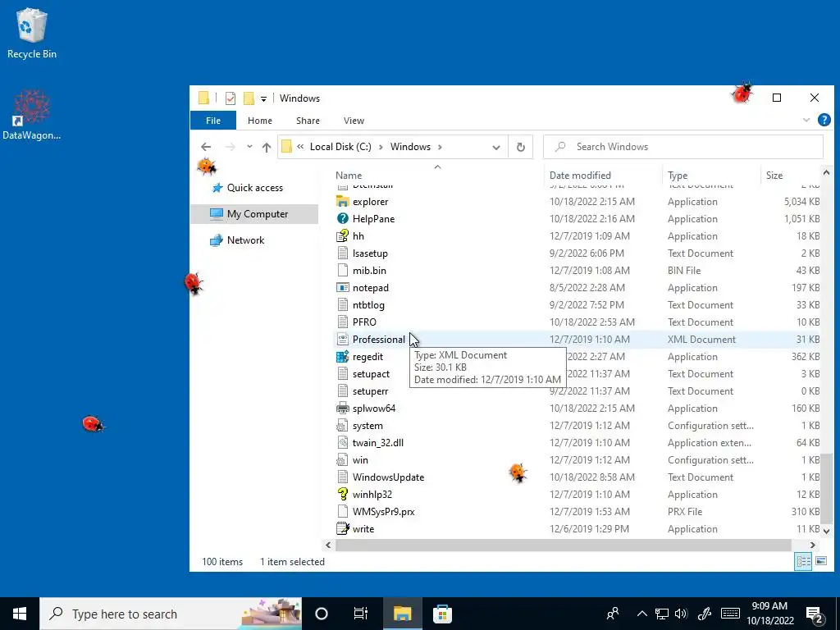Viewport: 840px width, 630px height.
Task: Select the HelpPane question mark icon
Action: pos(342,218)
